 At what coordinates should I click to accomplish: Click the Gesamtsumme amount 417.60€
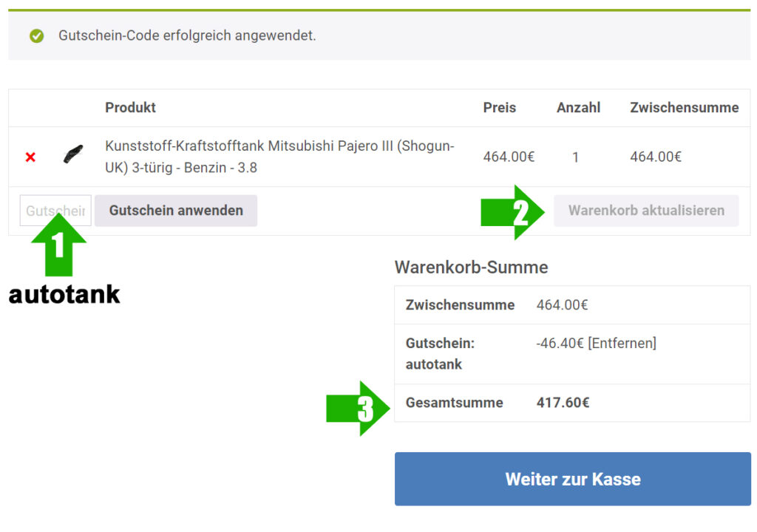pos(563,403)
